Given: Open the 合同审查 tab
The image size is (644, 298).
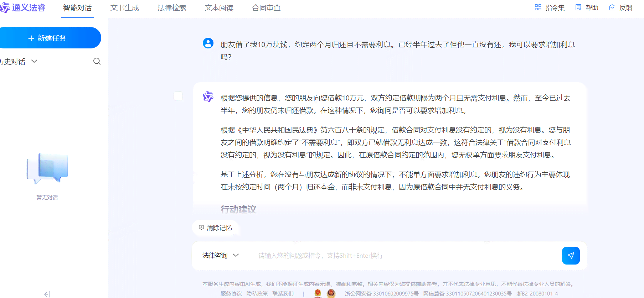Looking at the screenshot, I should click(266, 8).
